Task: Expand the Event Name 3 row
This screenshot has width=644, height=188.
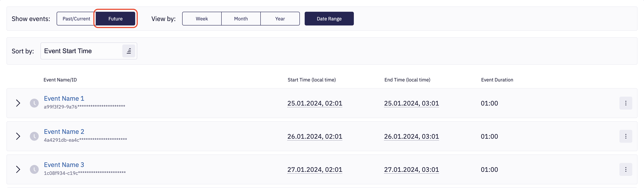Action: pyautogui.click(x=18, y=169)
